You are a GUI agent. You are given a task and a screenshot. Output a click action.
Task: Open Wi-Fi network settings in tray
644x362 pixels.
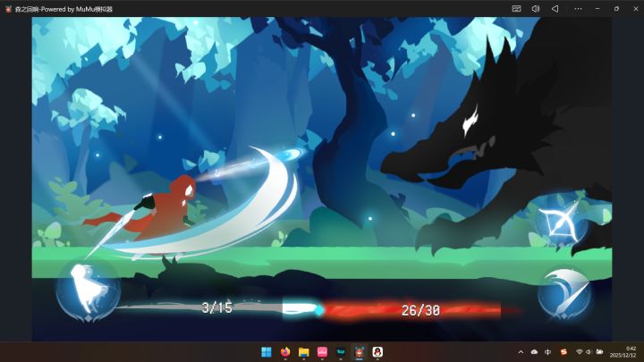[x=579, y=352]
